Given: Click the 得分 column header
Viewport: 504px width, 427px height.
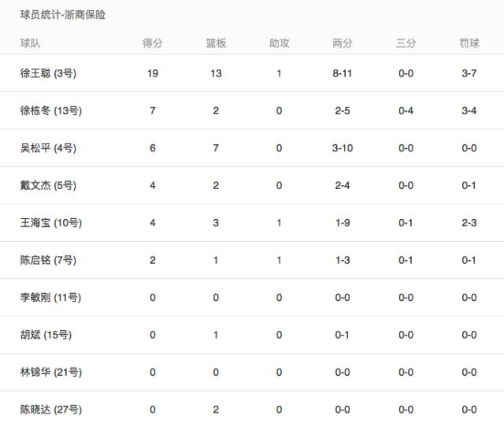Looking at the screenshot, I should [x=153, y=43].
